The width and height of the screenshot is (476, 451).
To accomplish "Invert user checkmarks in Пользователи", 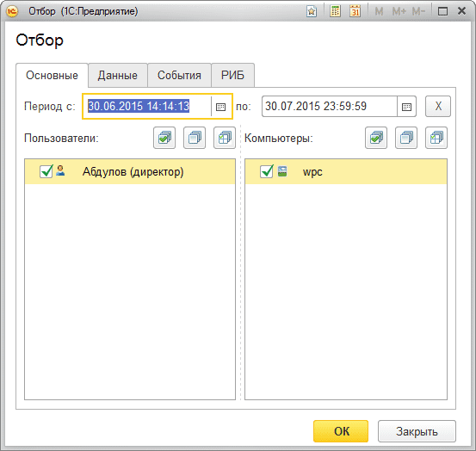I will (225, 138).
